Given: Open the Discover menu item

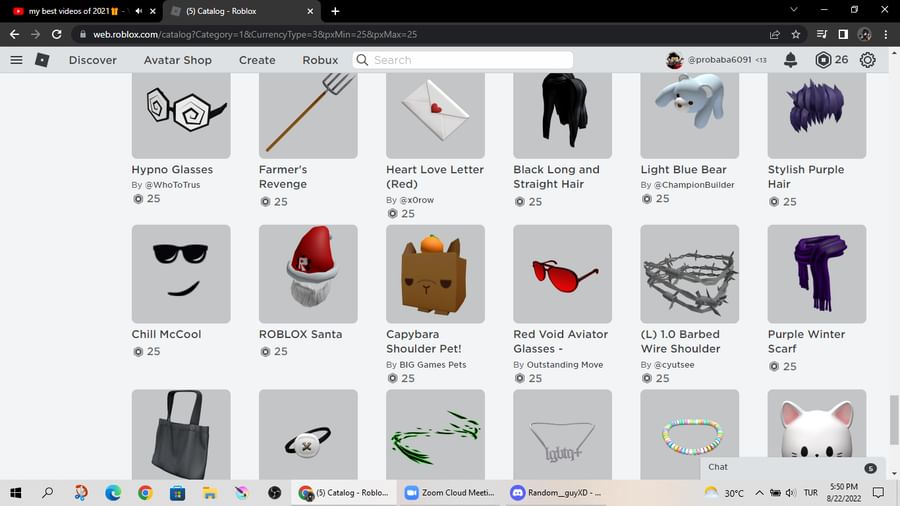Looking at the screenshot, I should [92, 60].
